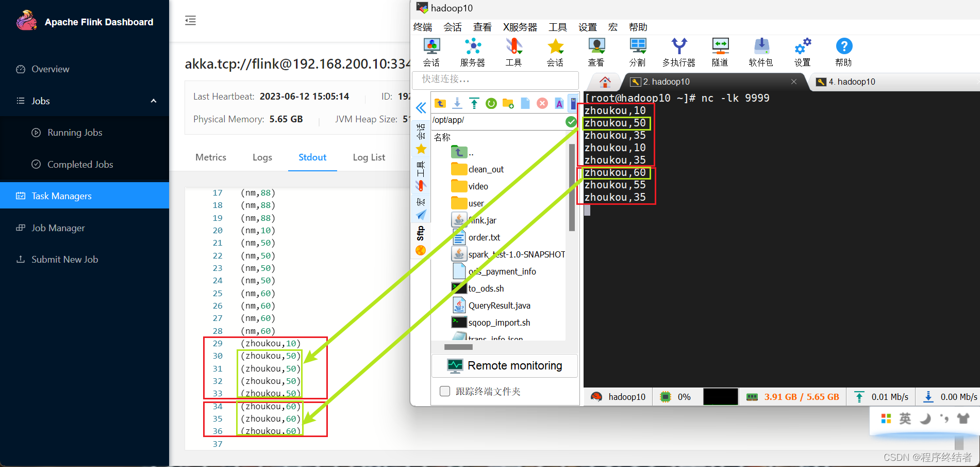Collapse the Flink sidebar via hamburger icon
This screenshot has width=980, height=467.
(x=190, y=21)
